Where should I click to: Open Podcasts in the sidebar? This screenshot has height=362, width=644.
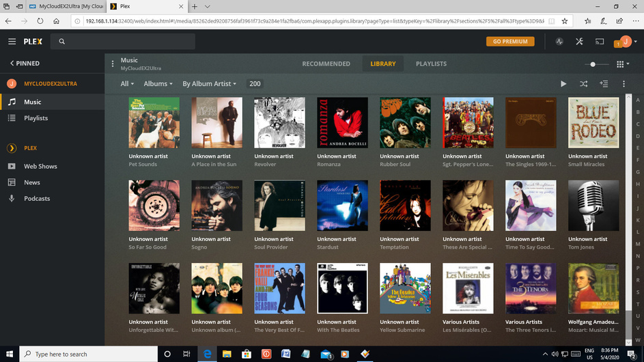point(52,199)
